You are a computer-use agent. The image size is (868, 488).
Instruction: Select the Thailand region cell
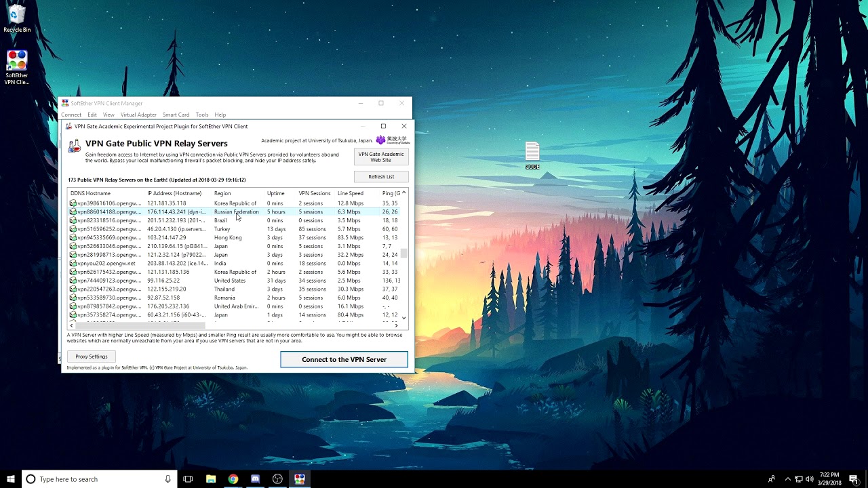point(224,289)
